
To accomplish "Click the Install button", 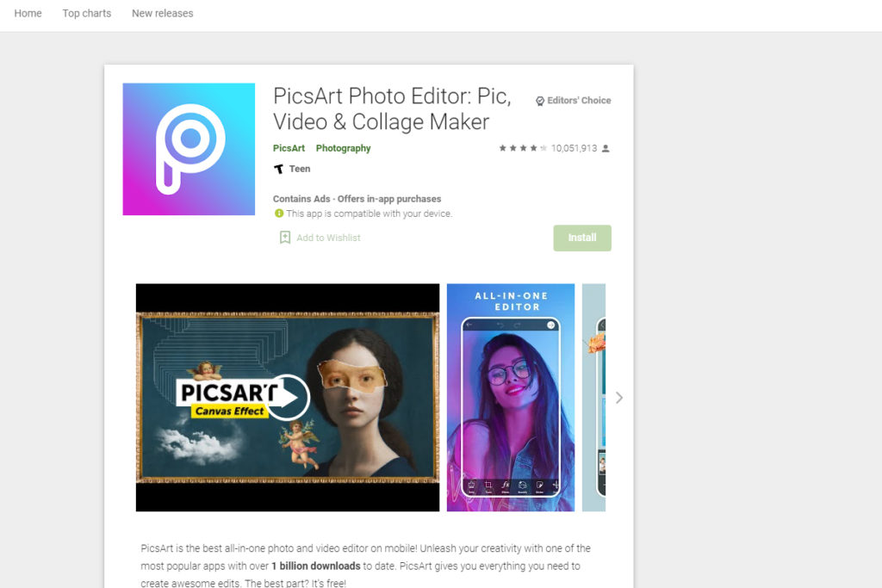I will (x=582, y=238).
